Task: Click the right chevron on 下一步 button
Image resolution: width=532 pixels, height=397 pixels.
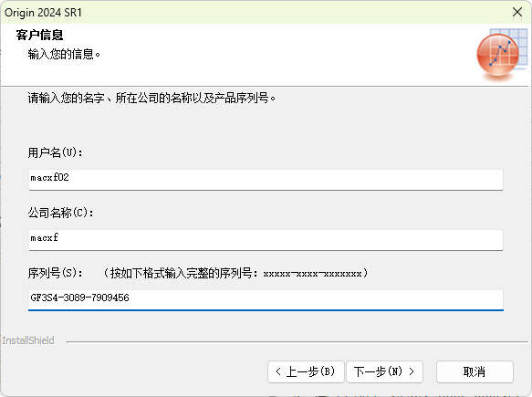Action: click(412, 371)
